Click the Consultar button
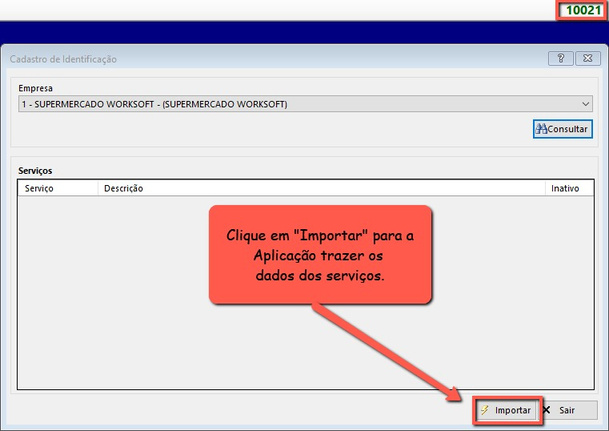 [564, 129]
